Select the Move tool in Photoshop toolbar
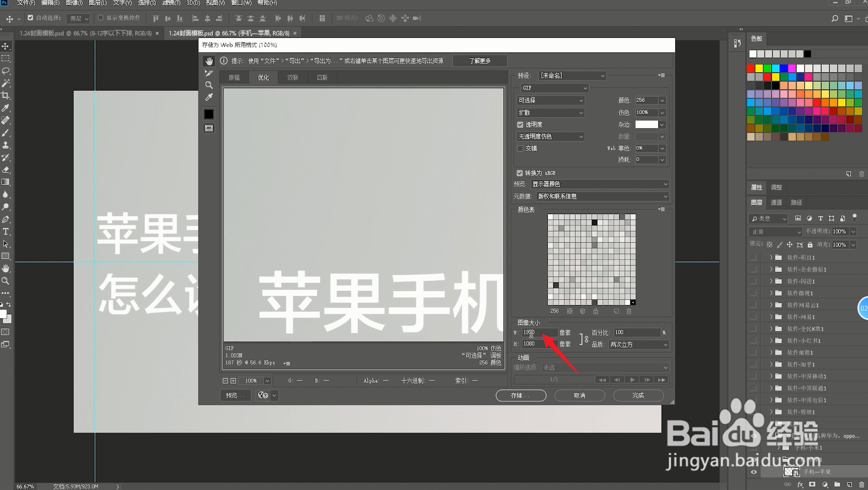The image size is (868, 490). [6, 46]
